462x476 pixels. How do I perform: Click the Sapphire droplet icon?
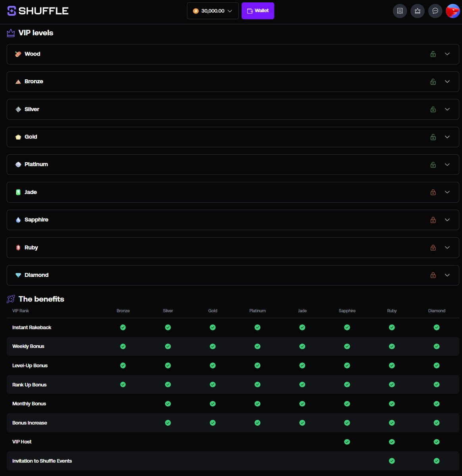[18, 220]
